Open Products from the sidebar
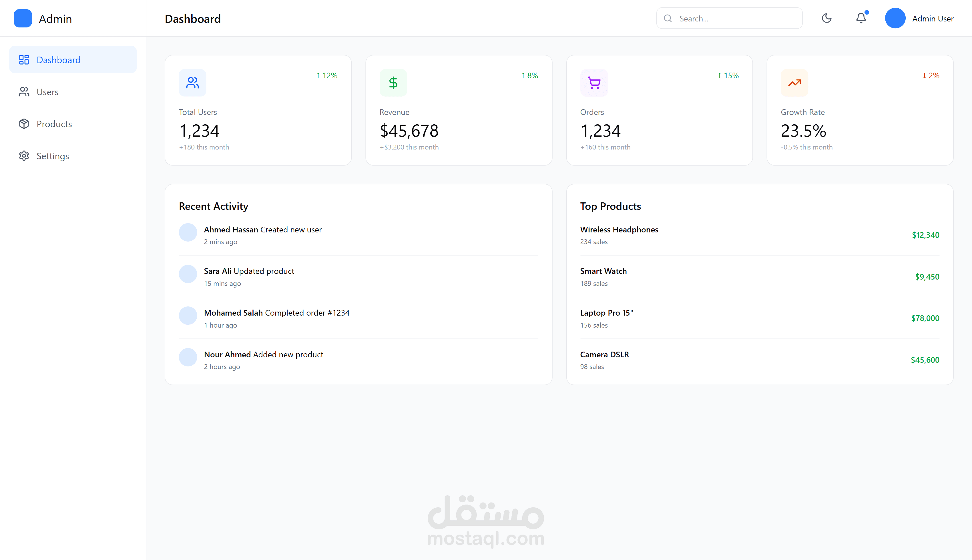972x560 pixels. pyautogui.click(x=54, y=124)
